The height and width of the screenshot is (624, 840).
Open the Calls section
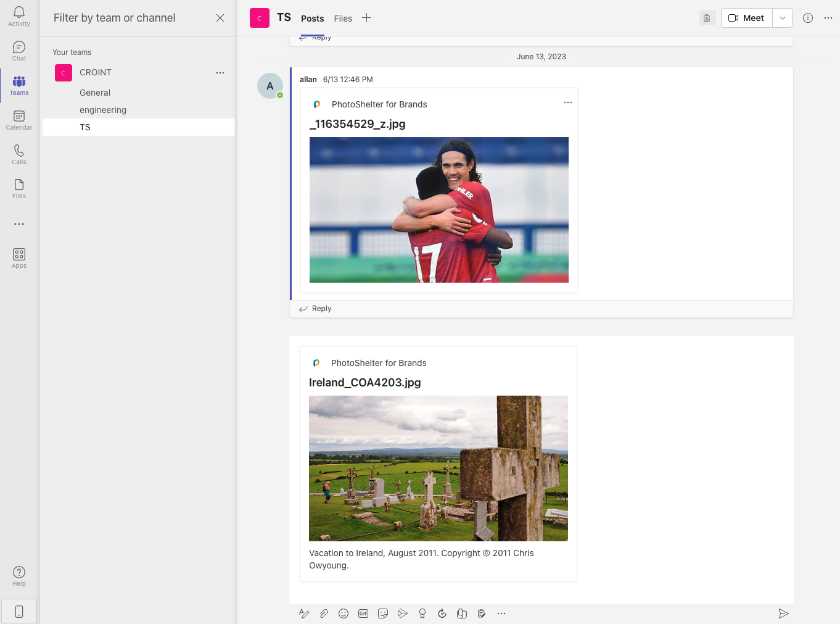click(x=19, y=154)
